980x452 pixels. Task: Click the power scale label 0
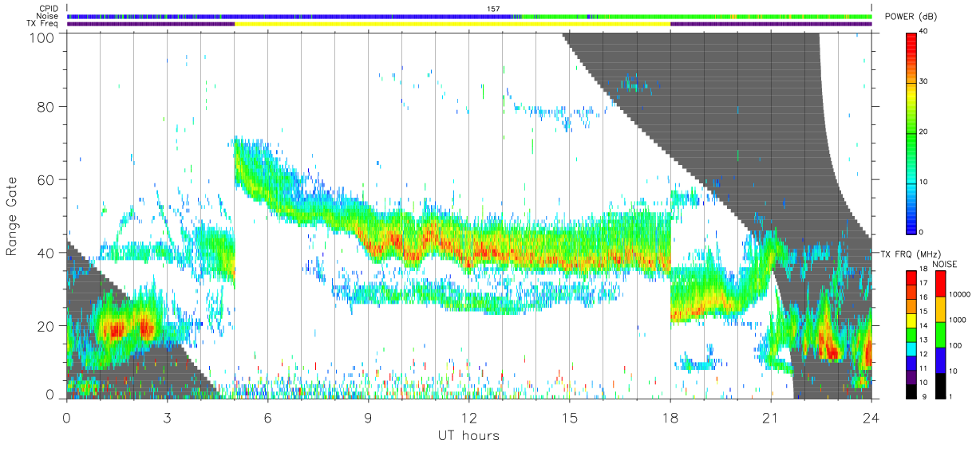922,232
